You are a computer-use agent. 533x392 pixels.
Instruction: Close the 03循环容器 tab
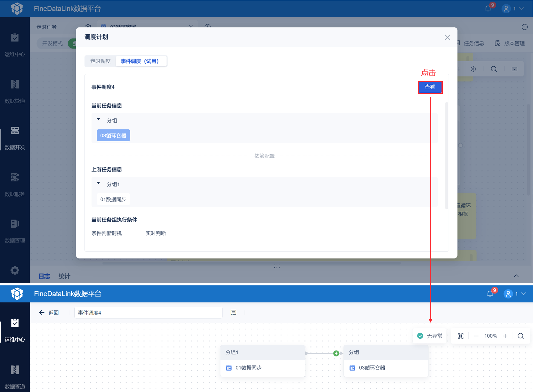(x=190, y=27)
